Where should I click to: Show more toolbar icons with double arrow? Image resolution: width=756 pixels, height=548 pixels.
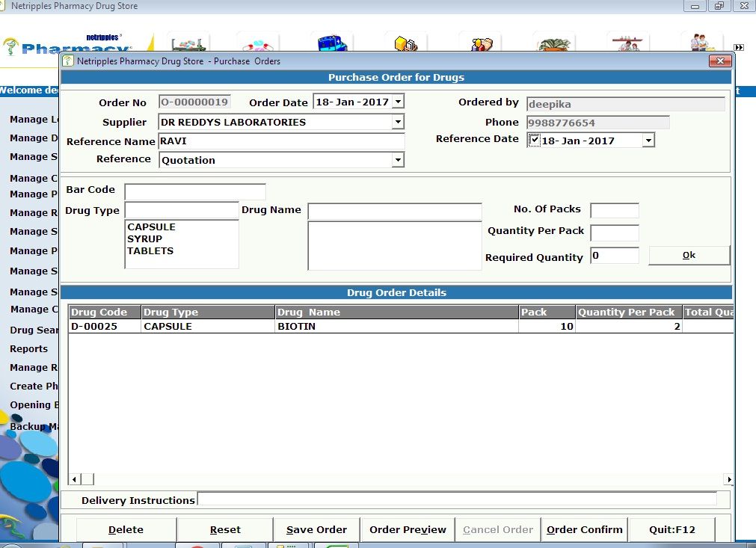point(739,47)
